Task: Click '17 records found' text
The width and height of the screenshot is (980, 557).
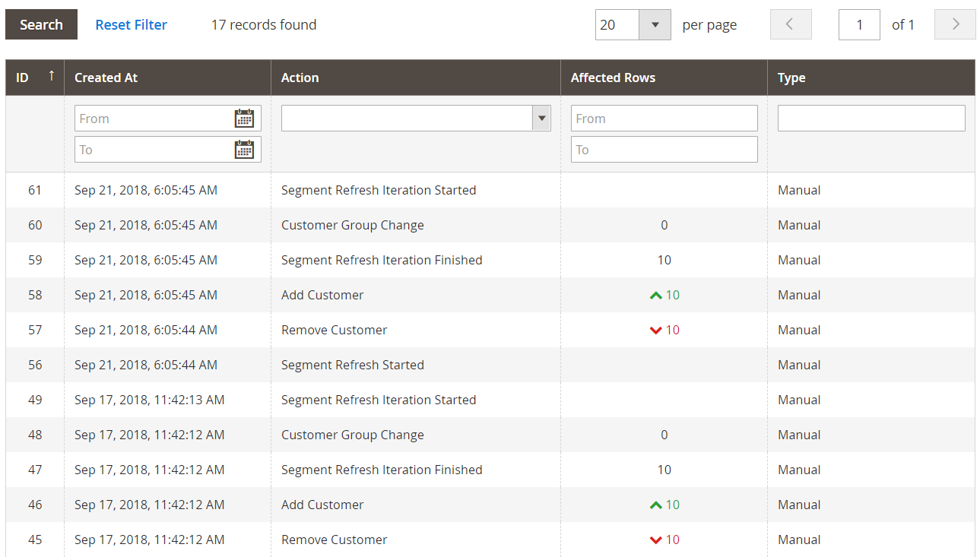Action: [x=264, y=24]
